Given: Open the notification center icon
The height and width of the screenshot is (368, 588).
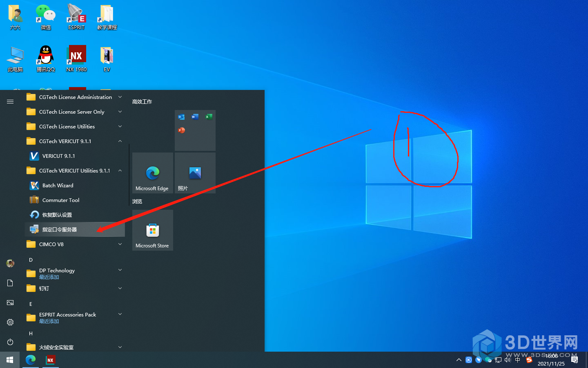Looking at the screenshot, I should pyautogui.click(x=575, y=360).
